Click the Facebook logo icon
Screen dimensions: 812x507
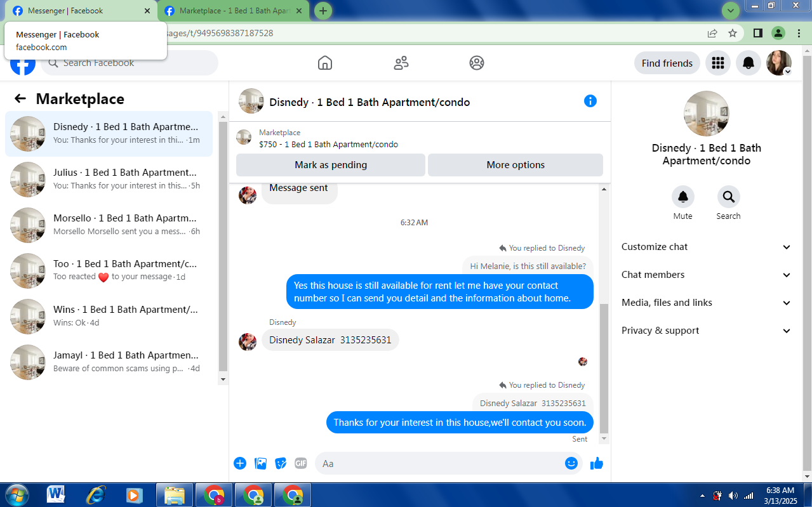click(x=22, y=63)
